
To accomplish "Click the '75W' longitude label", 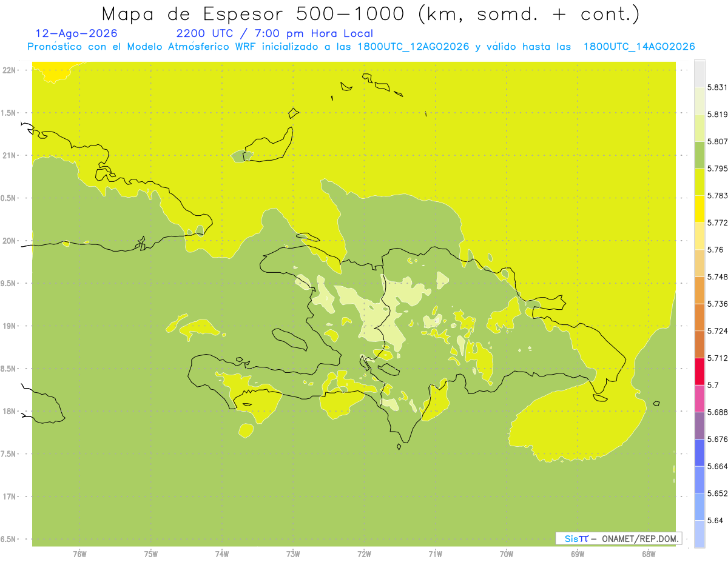I will click(x=151, y=554).
